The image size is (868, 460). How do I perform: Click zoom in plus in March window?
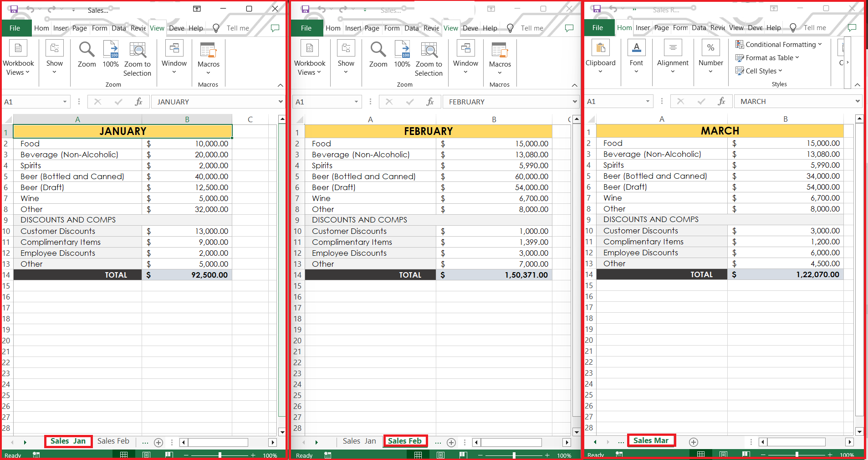pyautogui.click(x=830, y=455)
